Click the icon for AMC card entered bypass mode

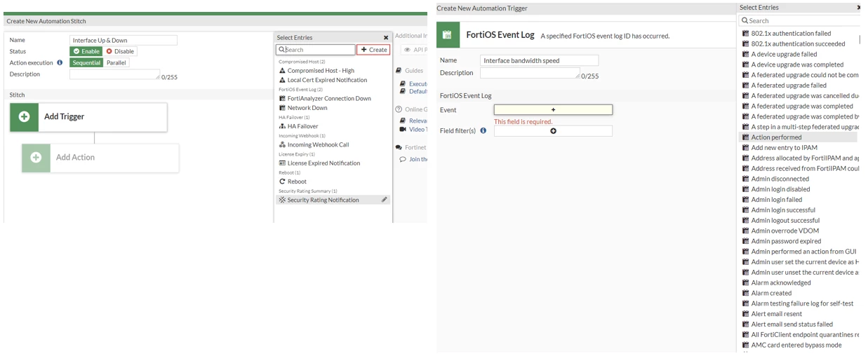tap(746, 345)
